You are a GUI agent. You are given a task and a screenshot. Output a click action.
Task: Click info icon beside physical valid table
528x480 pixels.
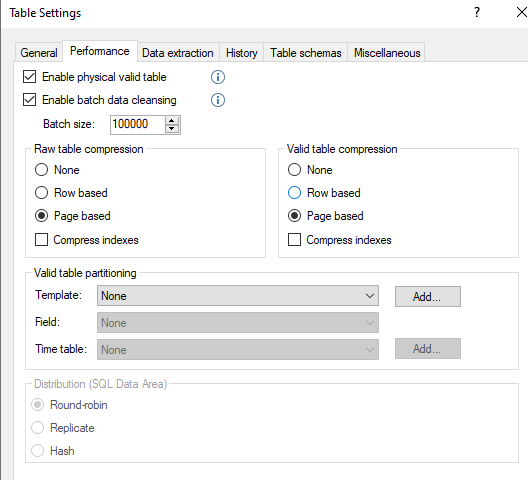click(218, 77)
